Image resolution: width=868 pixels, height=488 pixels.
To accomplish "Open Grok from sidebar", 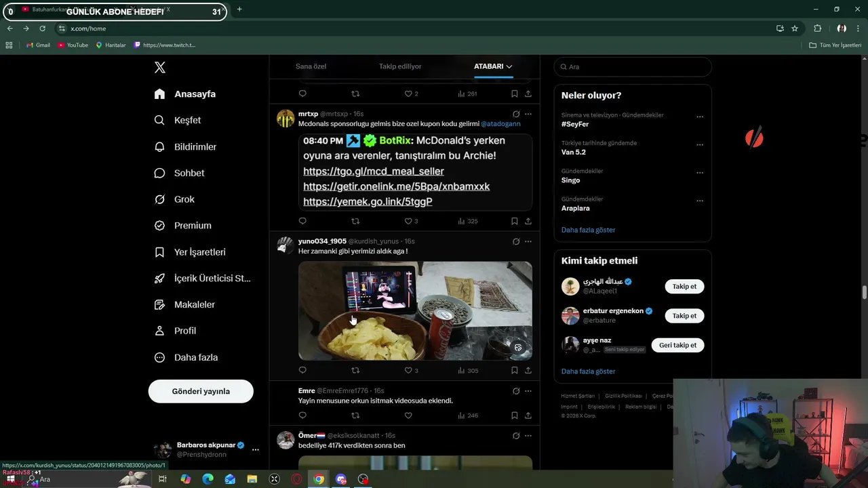I will point(174,199).
